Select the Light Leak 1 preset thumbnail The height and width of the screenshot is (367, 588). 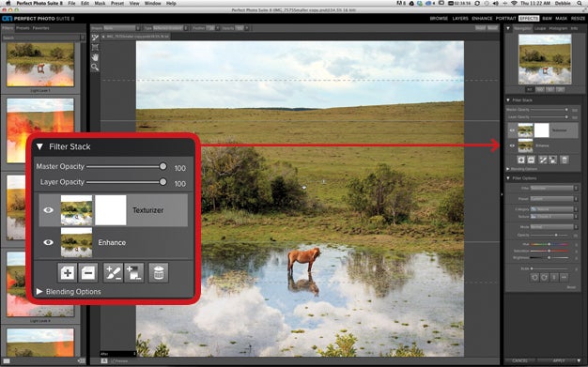pos(40,64)
